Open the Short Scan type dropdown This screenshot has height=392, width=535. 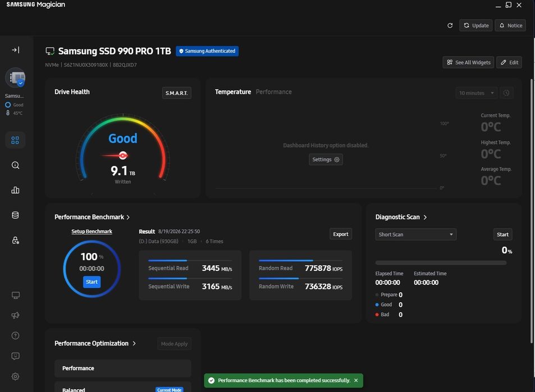pyautogui.click(x=415, y=234)
